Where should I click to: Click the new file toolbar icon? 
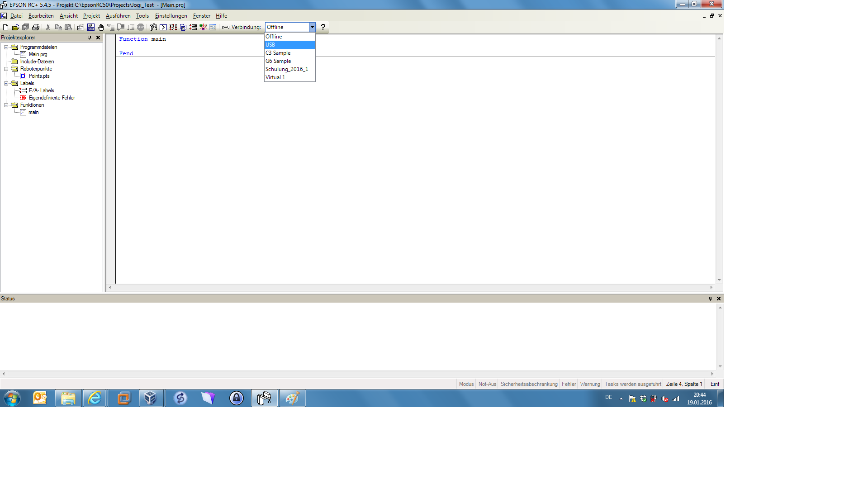pos(5,28)
